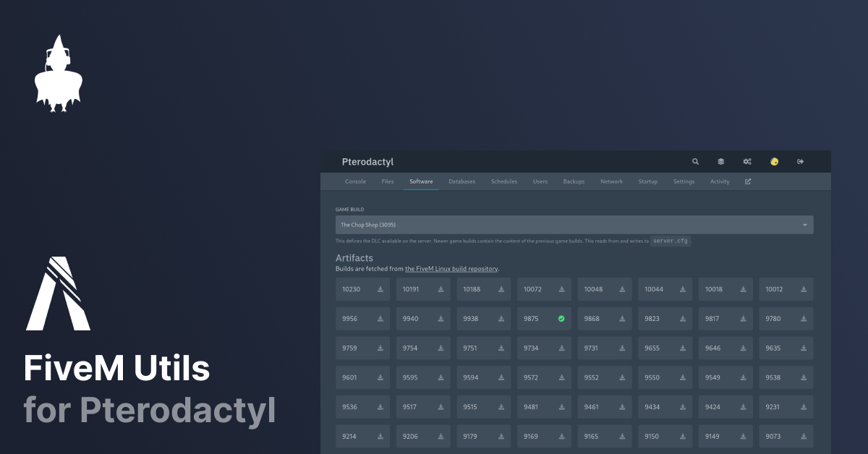
Task: Download artifact build 10188
Action: (x=501, y=289)
